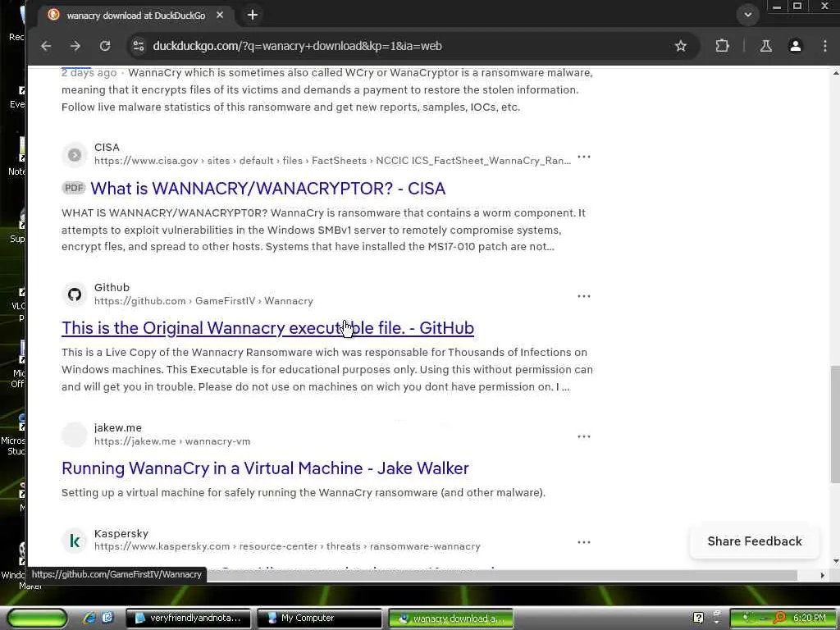The image size is (840, 630).
Task: Click the PDF badge beside CISA title
Action: pos(74,188)
